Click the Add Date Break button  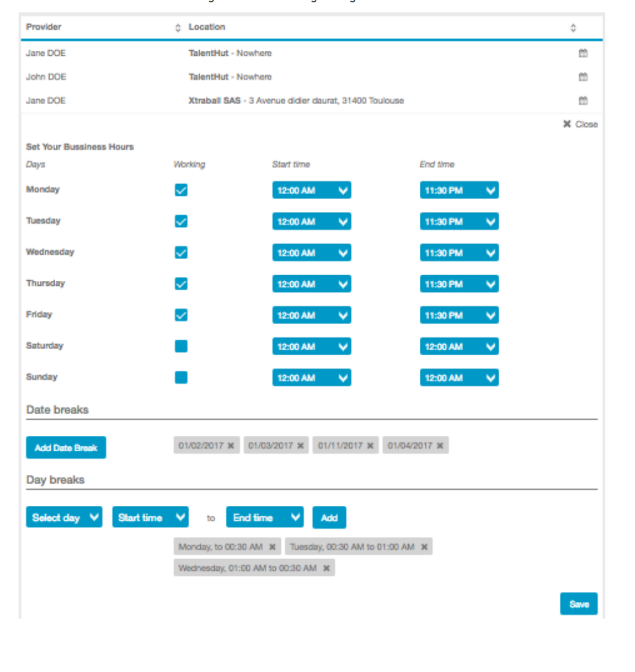[66, 448]
